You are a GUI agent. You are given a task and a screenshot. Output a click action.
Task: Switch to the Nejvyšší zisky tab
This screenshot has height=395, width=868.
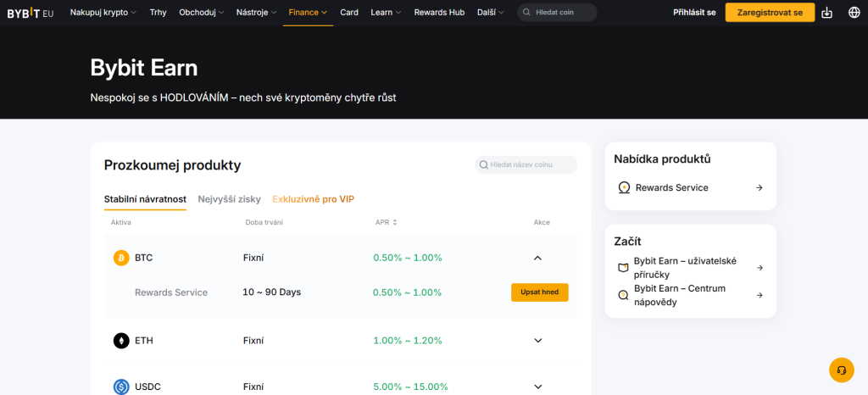coord(229,199)
